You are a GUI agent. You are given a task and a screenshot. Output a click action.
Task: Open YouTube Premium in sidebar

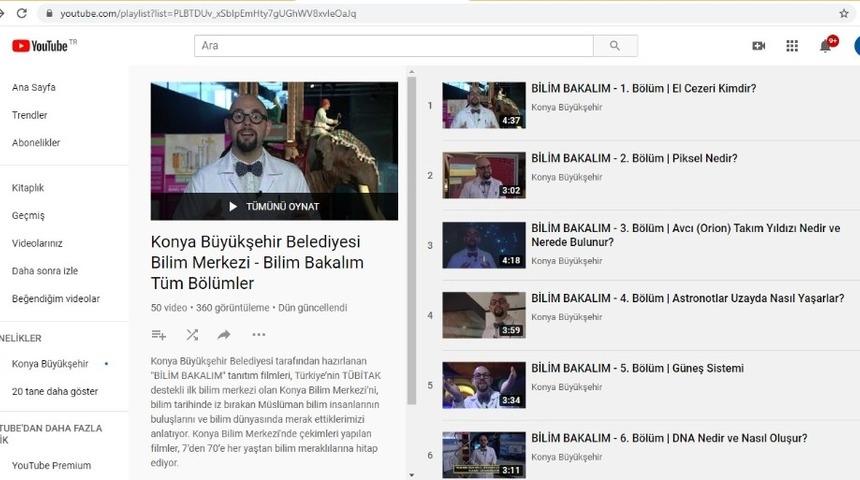coord(51,466)
